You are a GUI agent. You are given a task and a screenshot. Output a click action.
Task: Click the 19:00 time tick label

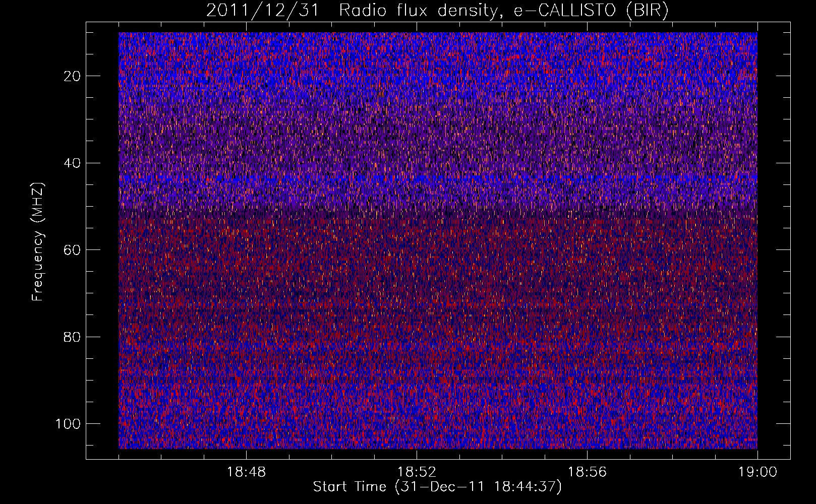pos(757,472)
